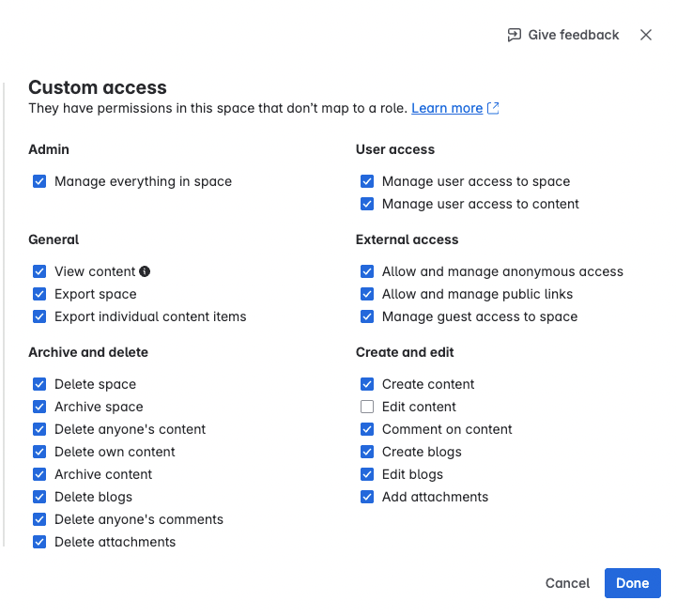
Task: Click the Cancel button
Action: (567, 583)
